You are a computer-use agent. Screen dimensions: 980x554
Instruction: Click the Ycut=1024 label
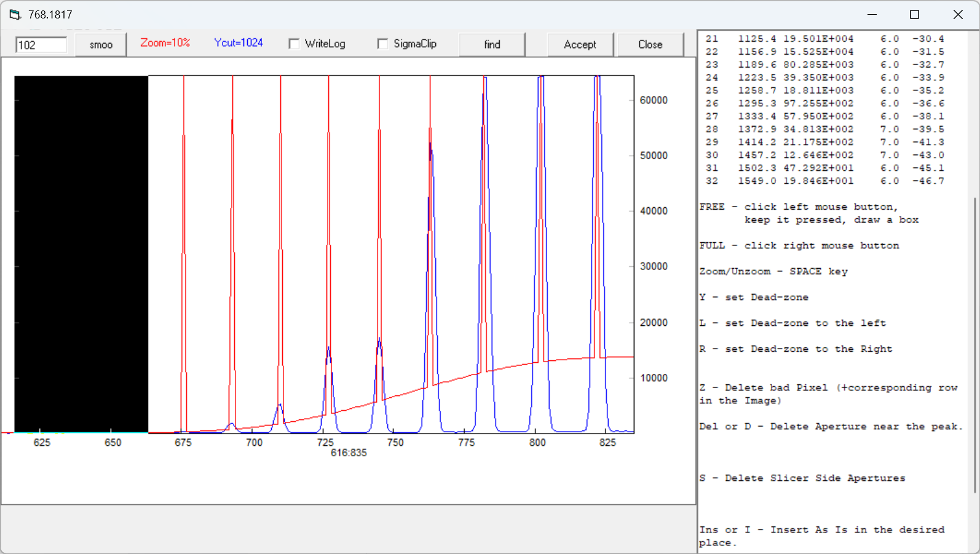click(239, 43)
